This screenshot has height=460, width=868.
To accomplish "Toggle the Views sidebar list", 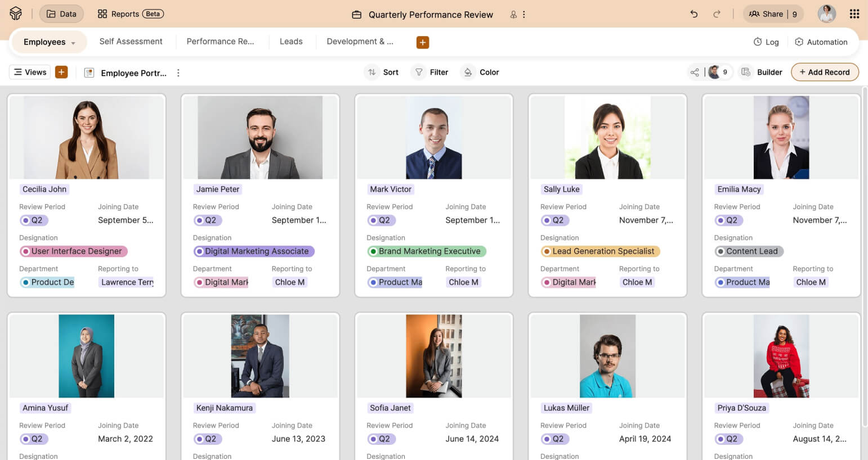I will pyautogui.click(x=30, y=72).
